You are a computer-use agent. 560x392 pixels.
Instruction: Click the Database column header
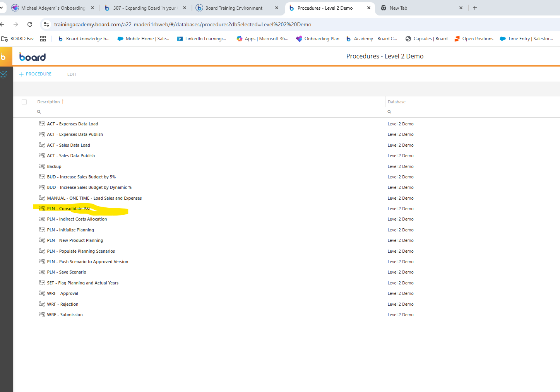397,102
